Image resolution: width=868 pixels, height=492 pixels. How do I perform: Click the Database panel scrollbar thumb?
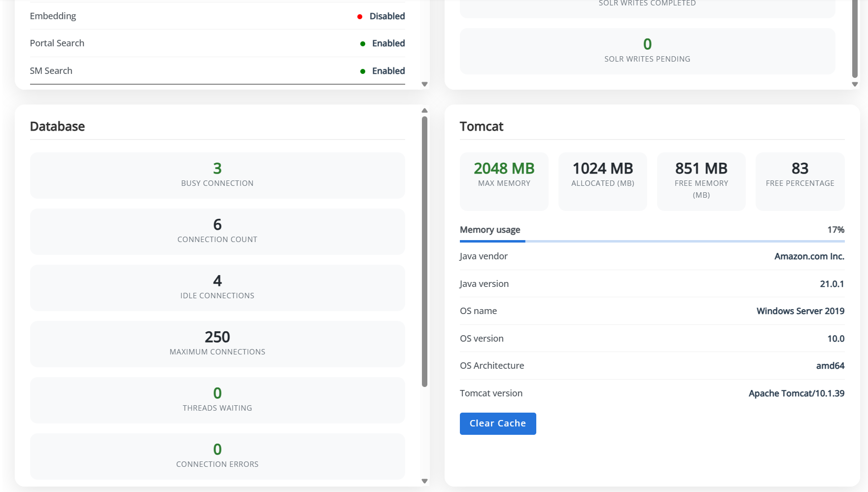point(424,251)
